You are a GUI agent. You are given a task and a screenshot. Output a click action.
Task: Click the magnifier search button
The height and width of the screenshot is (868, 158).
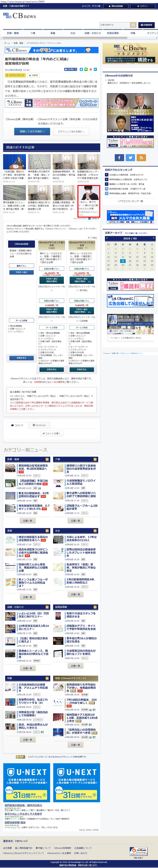coord(133,25)
